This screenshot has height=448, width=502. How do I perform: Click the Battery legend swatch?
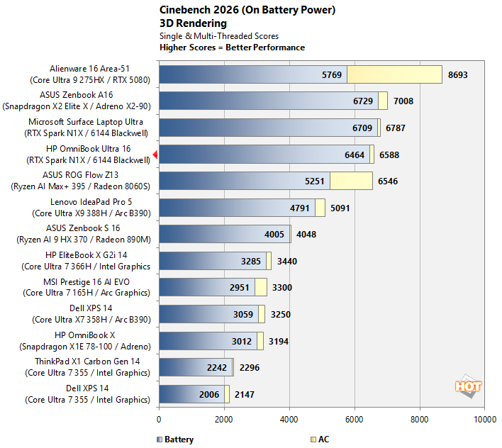coord(160,439)
